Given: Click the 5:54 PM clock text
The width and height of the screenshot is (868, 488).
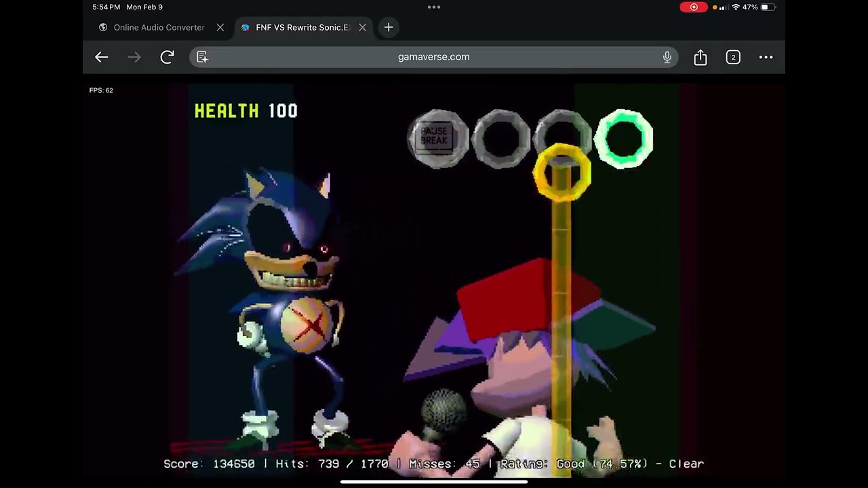Looking at the screenshot, I should pyautogui.click(x=106, y=7).
